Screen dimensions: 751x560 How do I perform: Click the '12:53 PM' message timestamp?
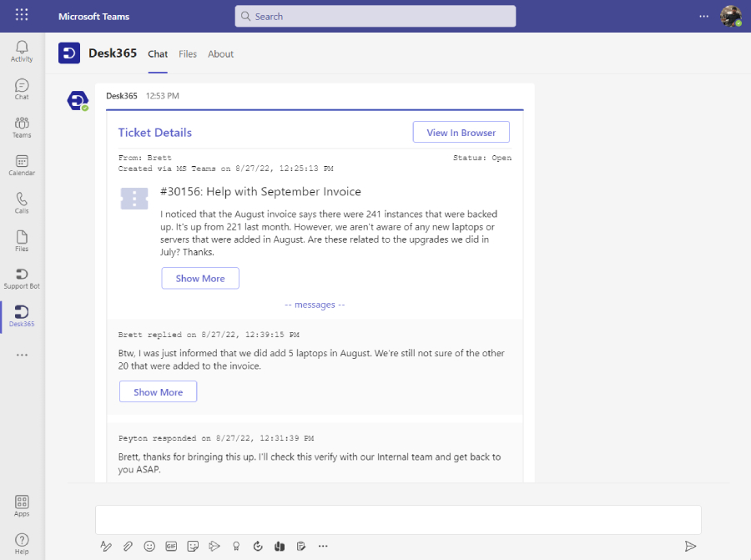163,96
